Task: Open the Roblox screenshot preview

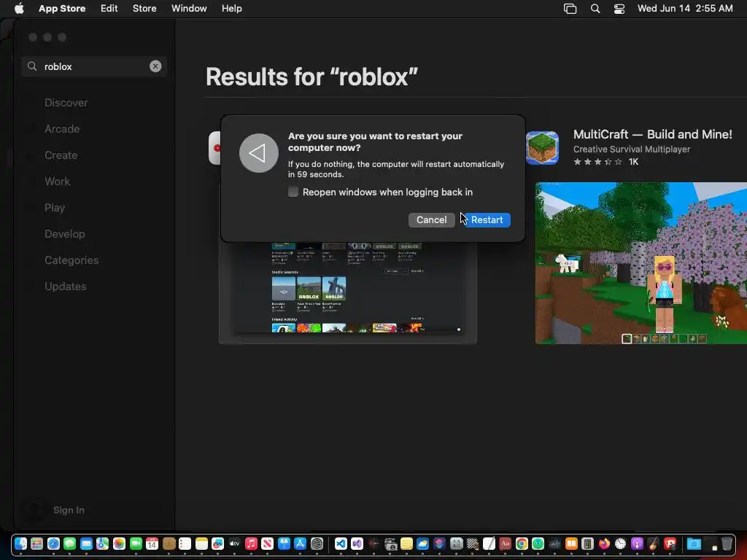Action: pyautogui.click(x=348, y=292)
